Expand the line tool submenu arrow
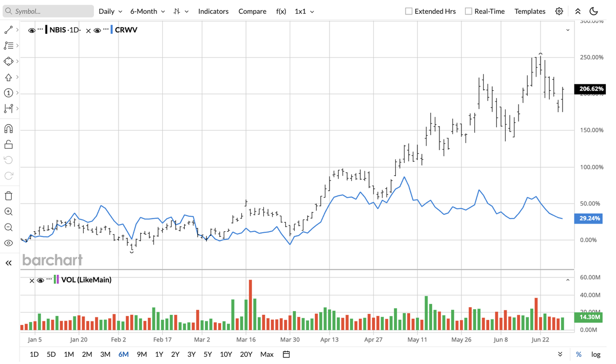Viewport: 616px width, 364px height. (x=17, y=30)
